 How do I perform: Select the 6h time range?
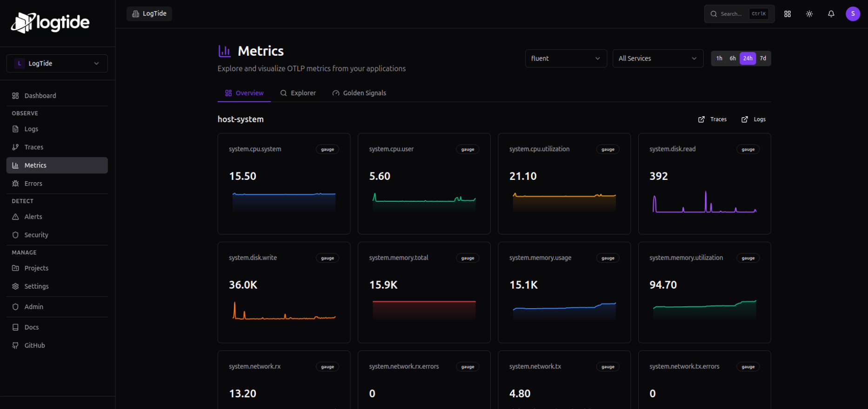point(733,59)
